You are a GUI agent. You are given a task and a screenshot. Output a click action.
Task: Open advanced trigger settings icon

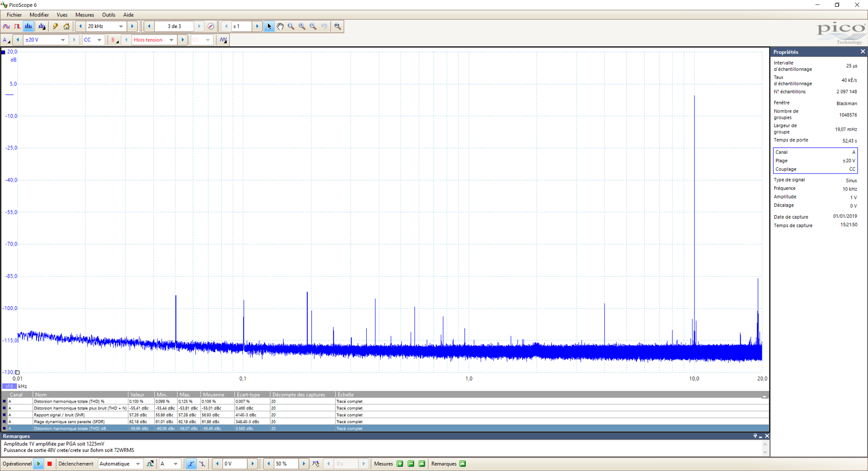click(150, 464)
